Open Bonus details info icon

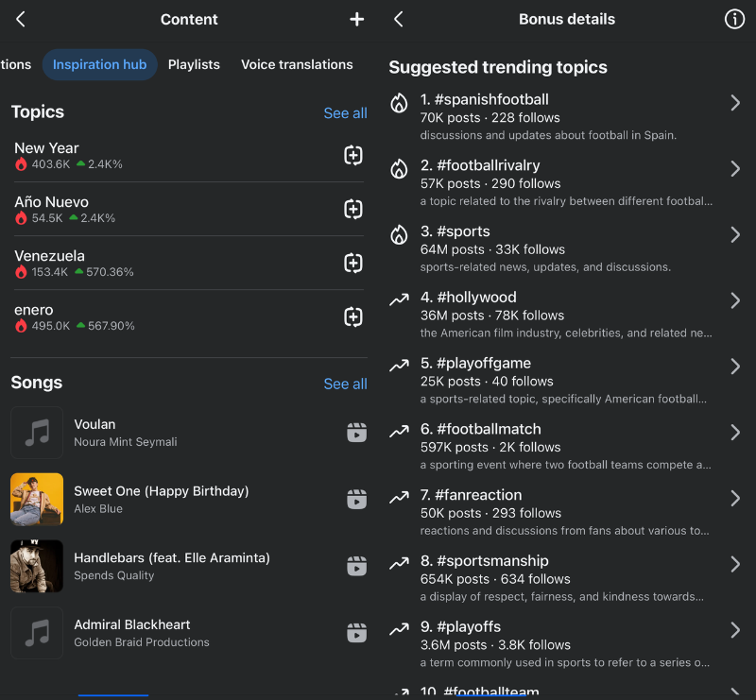point(734,19)
